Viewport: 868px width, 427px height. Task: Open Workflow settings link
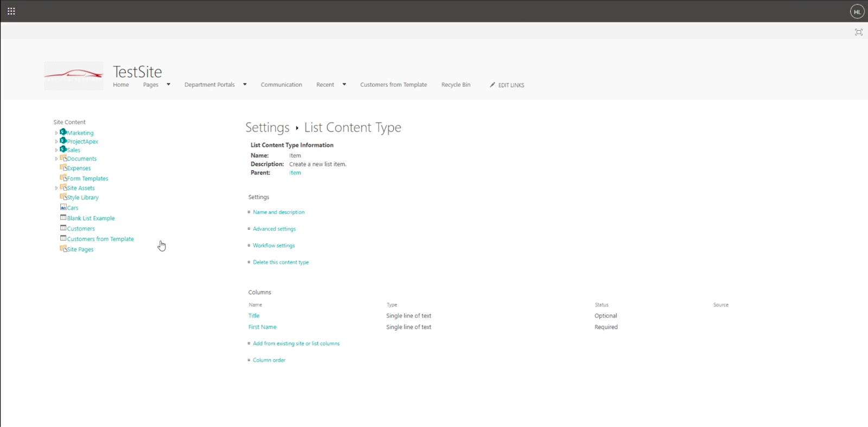(274, 245)
